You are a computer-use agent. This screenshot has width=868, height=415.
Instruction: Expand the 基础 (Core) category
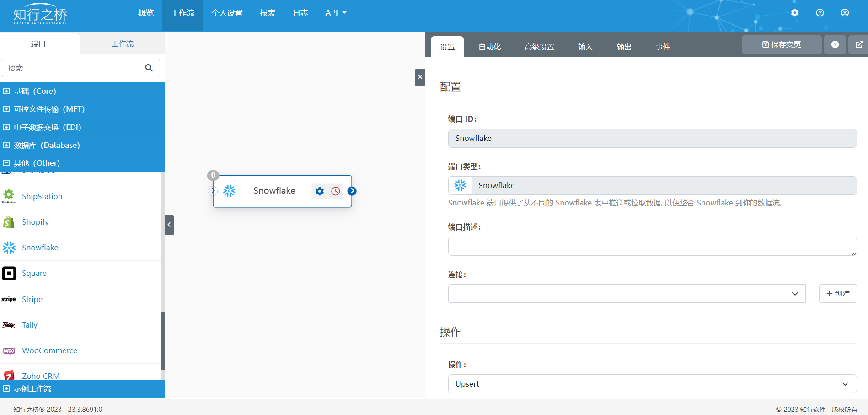(82, 91)
